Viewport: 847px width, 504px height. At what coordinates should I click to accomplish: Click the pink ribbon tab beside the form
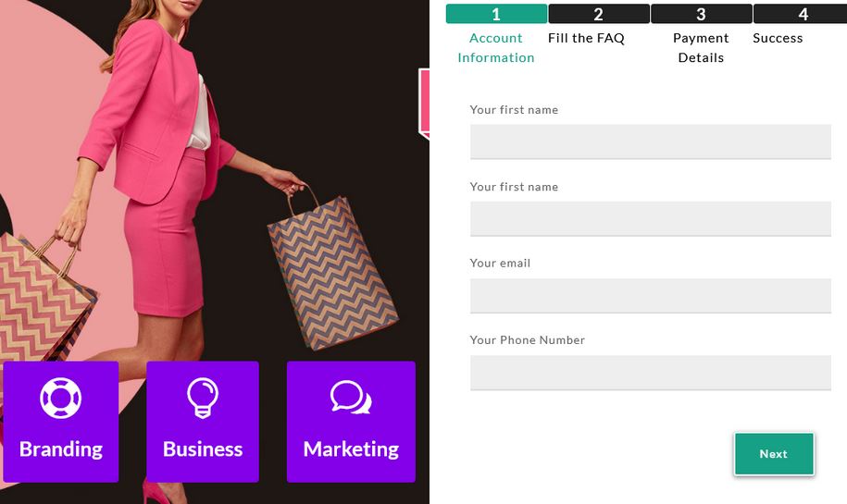coord(424,104)
